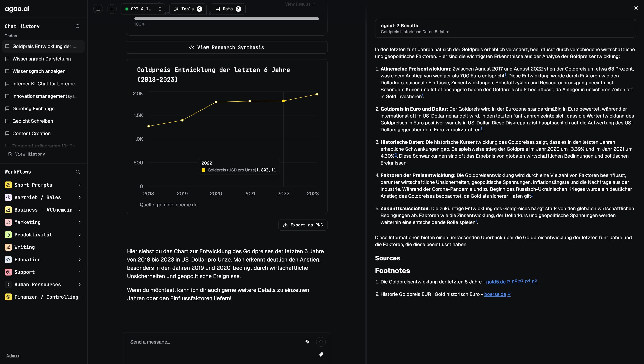Click the Writing pencil icon

[8, 247]
